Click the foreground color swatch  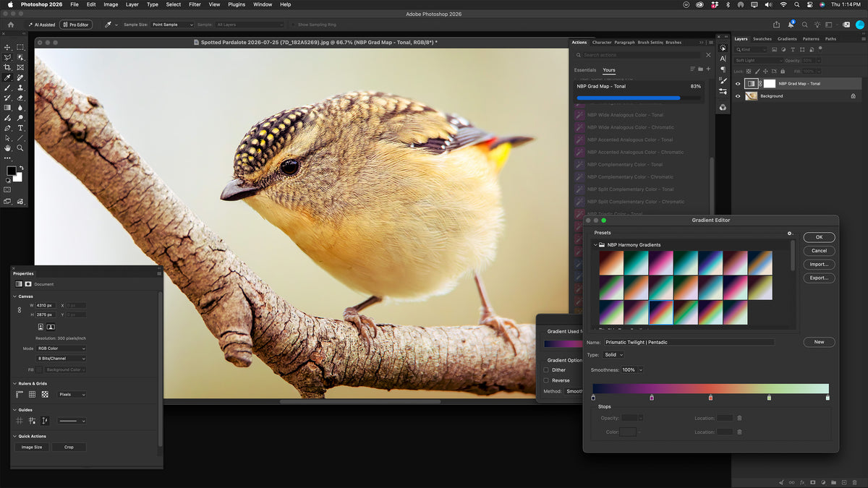(12, 172)
